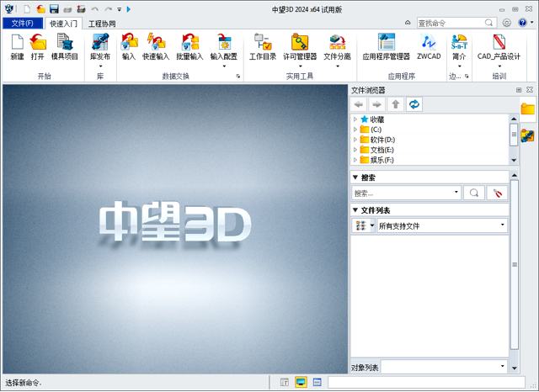Image resolution: width=539 pixels, height=392 pixels.
Task: Open the 应用程序管理器 application manager
Action: (x=387, y=42)
